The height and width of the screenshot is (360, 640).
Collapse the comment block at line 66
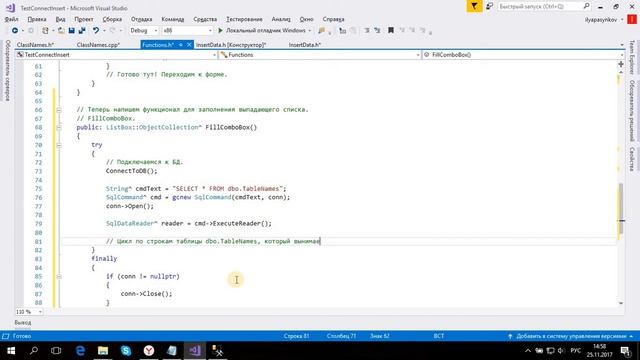coord(59,110)
